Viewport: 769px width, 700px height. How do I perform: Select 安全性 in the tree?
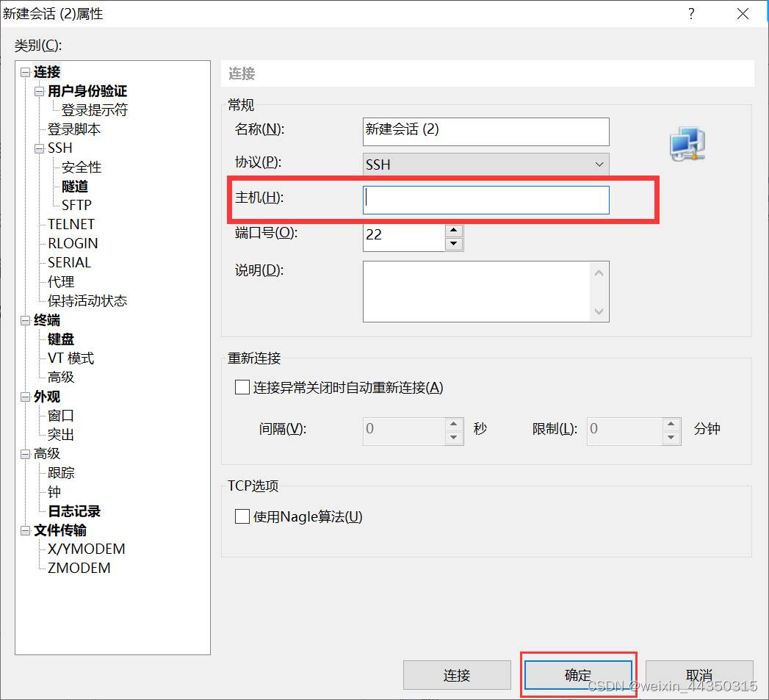point(82,167)
